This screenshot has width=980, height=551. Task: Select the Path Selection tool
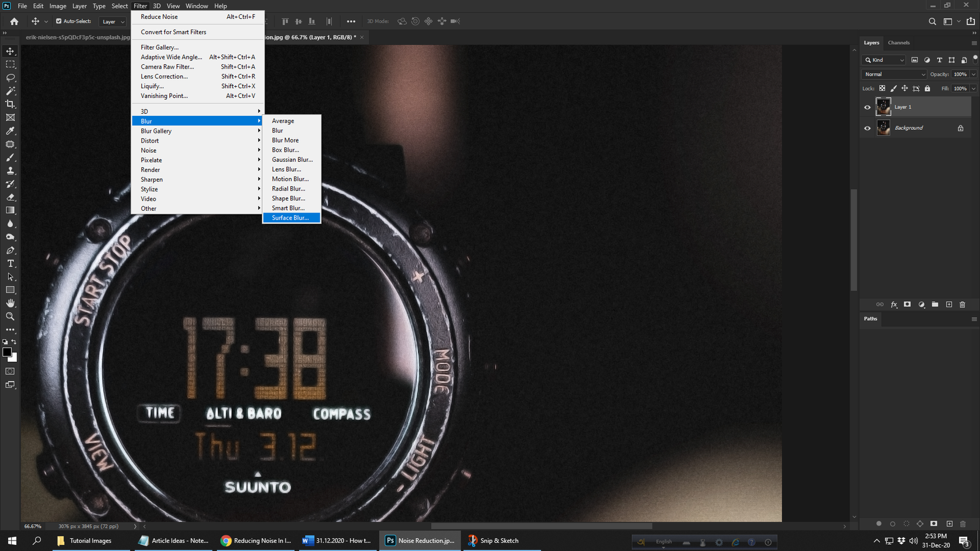10,277
